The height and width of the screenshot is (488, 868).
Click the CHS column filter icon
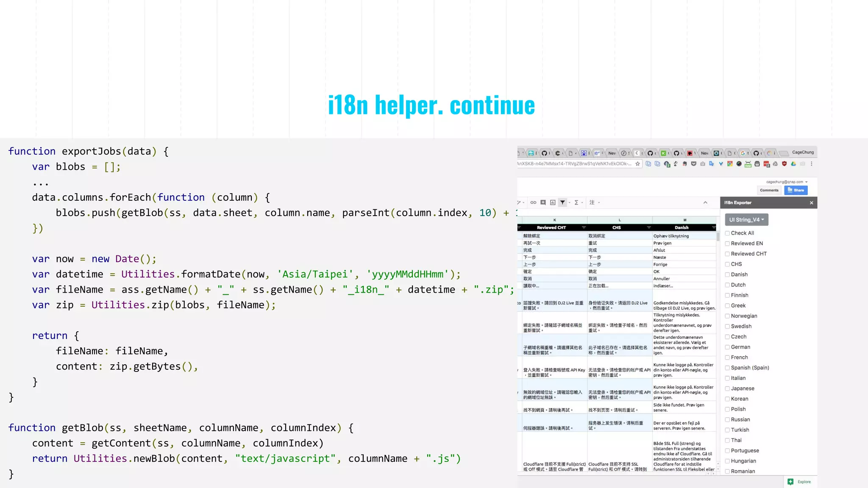649,228
